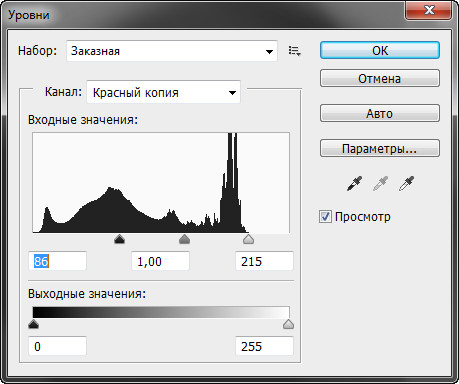The width and height of the screenshot is (459, 384).
Task: Click the Входные значения label
Action: tap(83, 120)
